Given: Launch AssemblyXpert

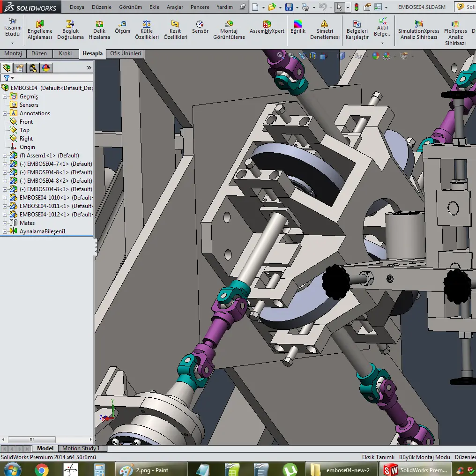Looking at the screenshot, I should 267,27.
